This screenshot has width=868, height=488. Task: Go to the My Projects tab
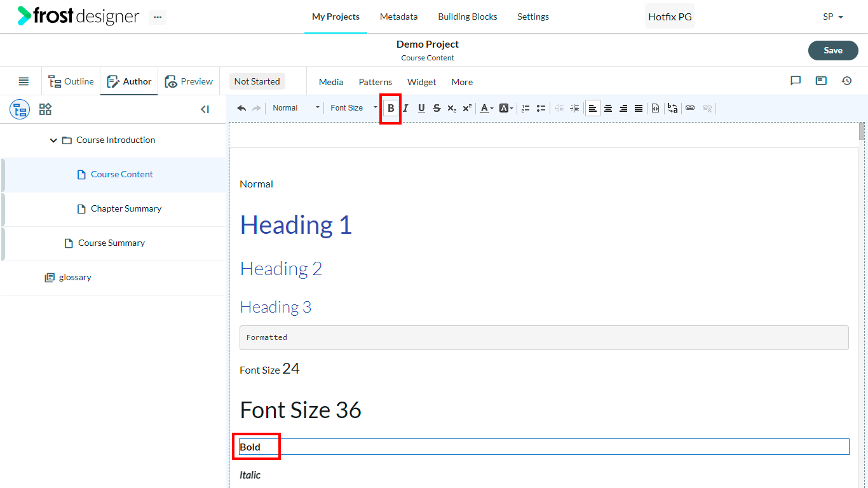click(336, 17)
